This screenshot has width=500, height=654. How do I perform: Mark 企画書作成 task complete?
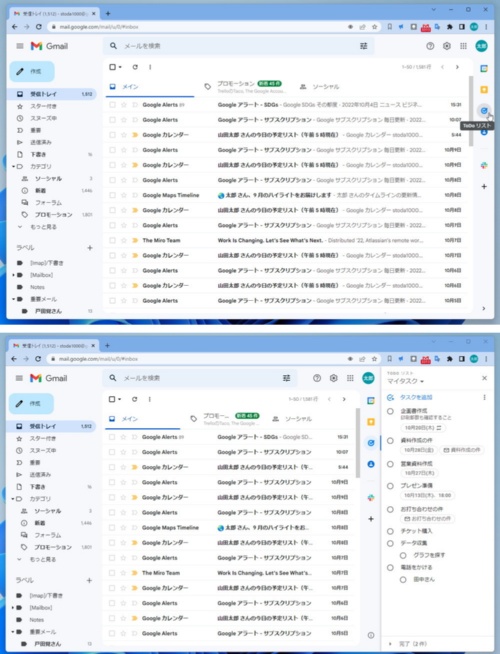pyautogui.click(x=390, y=411)
